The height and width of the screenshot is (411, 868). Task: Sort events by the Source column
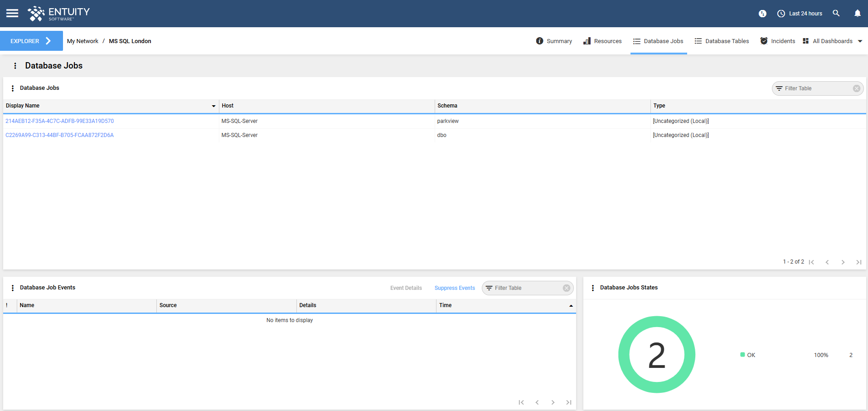click(226, 305)
